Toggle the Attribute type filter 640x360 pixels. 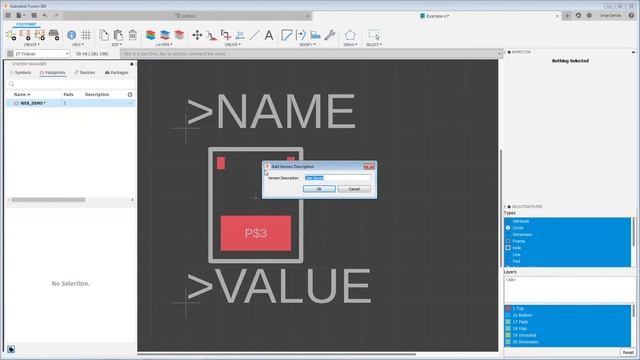tap(568, 221)
